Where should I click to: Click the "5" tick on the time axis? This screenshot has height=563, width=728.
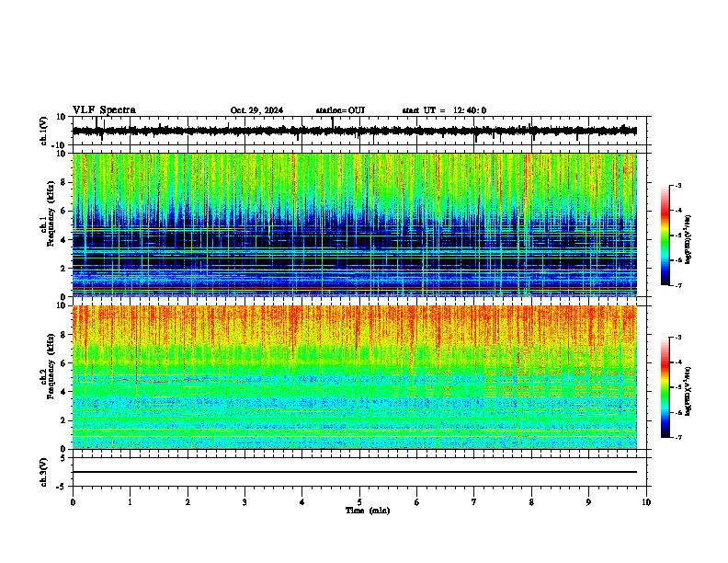coord(359,502)
